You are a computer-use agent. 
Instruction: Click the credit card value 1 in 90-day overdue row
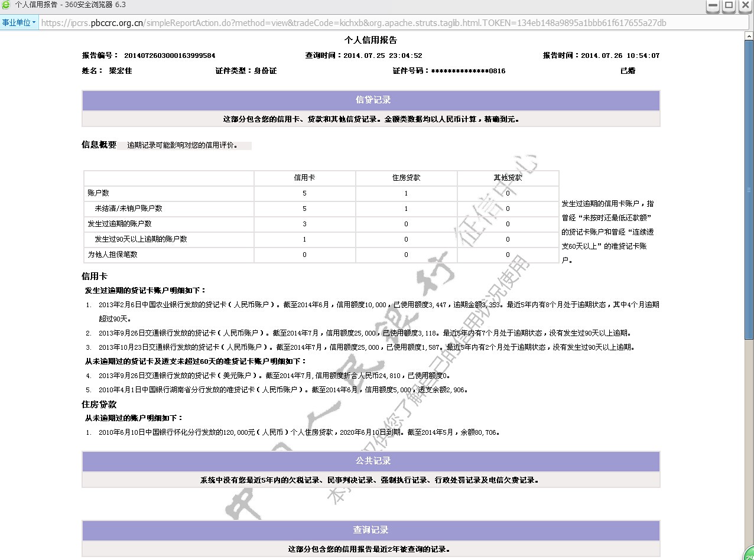click(304, 239)
